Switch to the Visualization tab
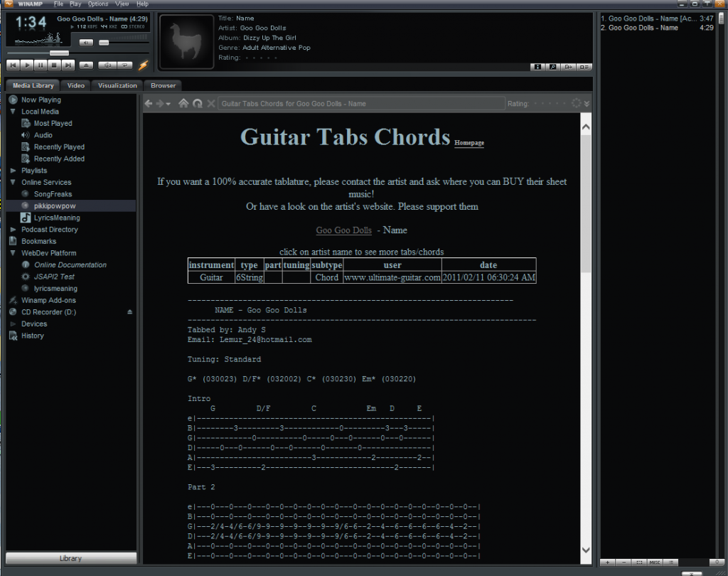The height and width of the screenshot is (576, 728). coord(117,85)
